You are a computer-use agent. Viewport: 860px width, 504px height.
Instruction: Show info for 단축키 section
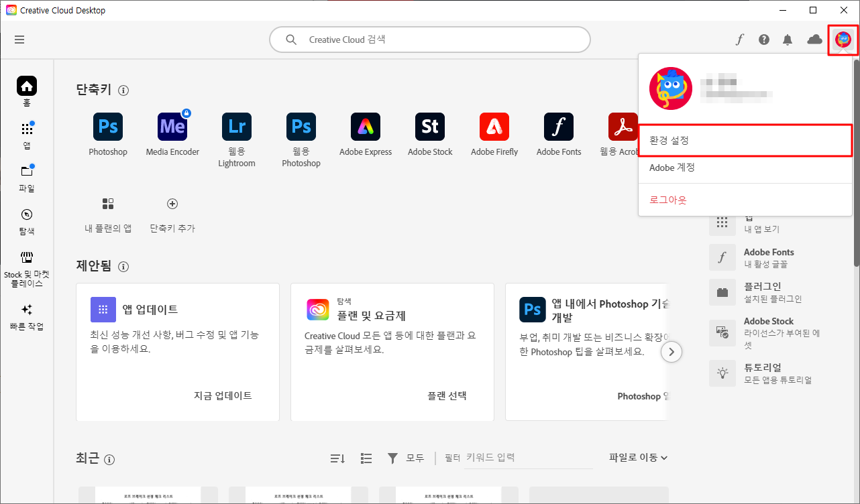(x=123, y=90)
